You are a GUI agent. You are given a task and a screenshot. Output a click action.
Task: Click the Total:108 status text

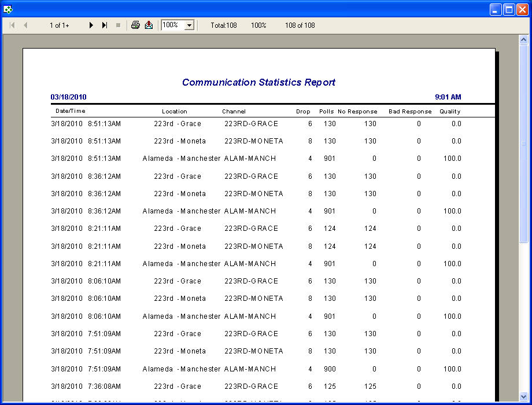point(224,25)
